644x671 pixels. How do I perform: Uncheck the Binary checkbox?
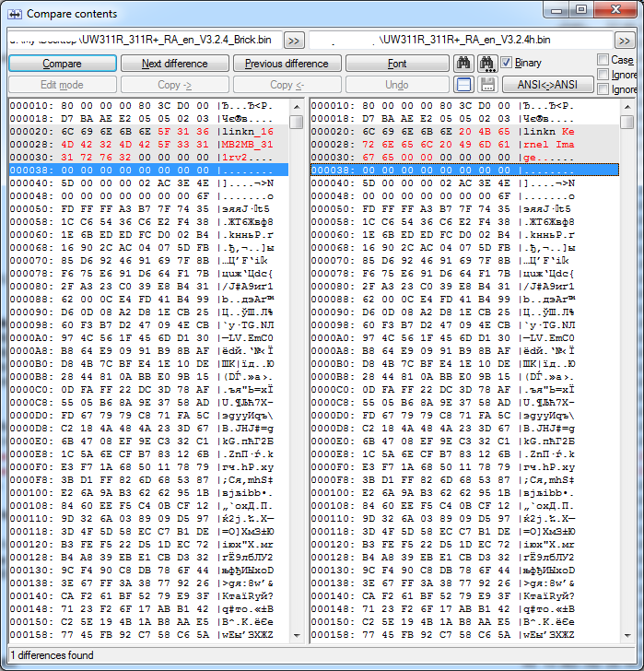click(507, 63)
